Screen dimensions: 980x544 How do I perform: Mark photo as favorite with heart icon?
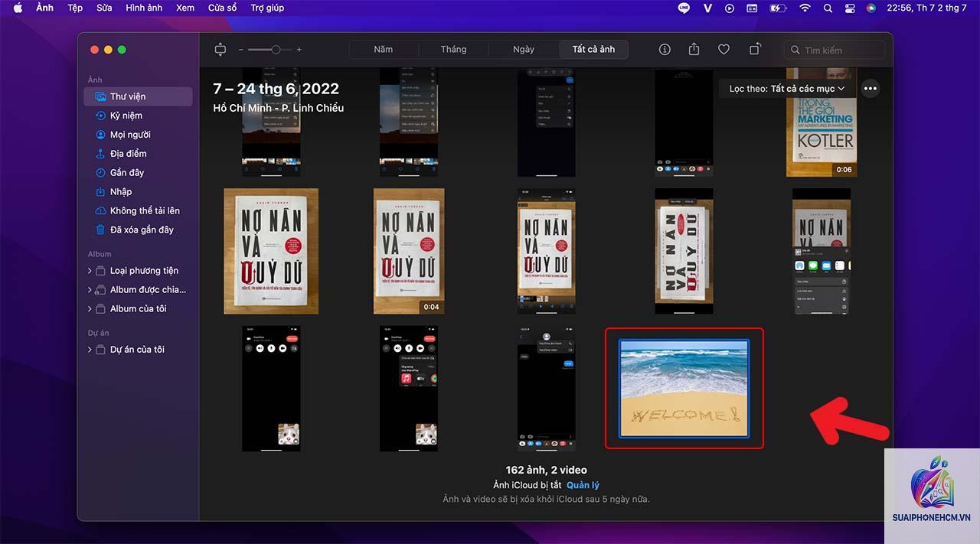point(724,50)
